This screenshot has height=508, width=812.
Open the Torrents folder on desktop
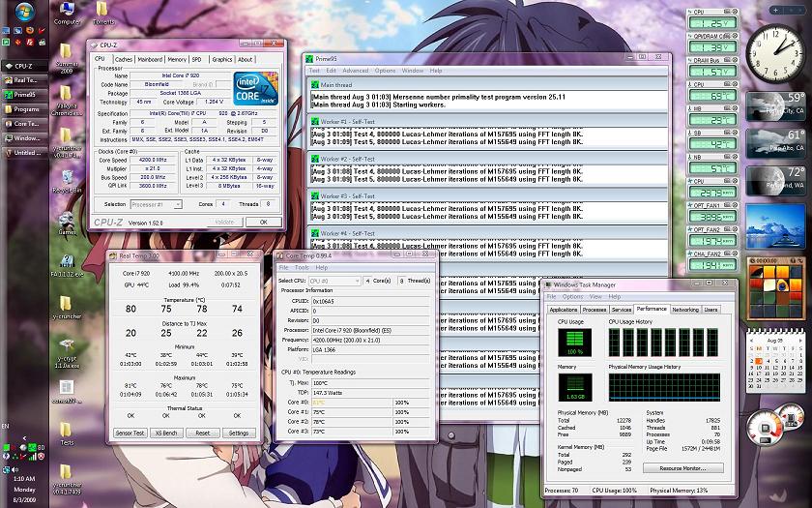point(103,14)
